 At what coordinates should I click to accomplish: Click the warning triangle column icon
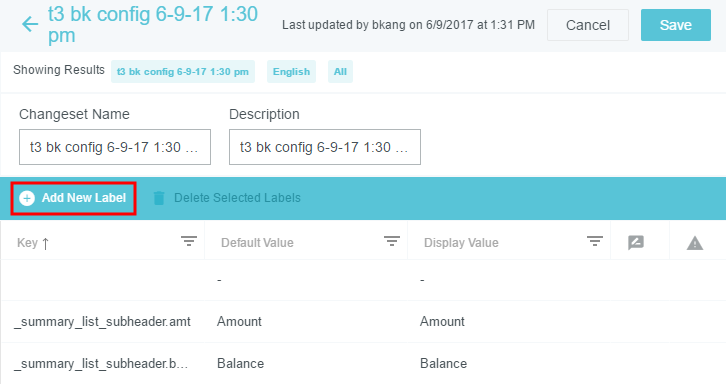click(x=695, y=243)
